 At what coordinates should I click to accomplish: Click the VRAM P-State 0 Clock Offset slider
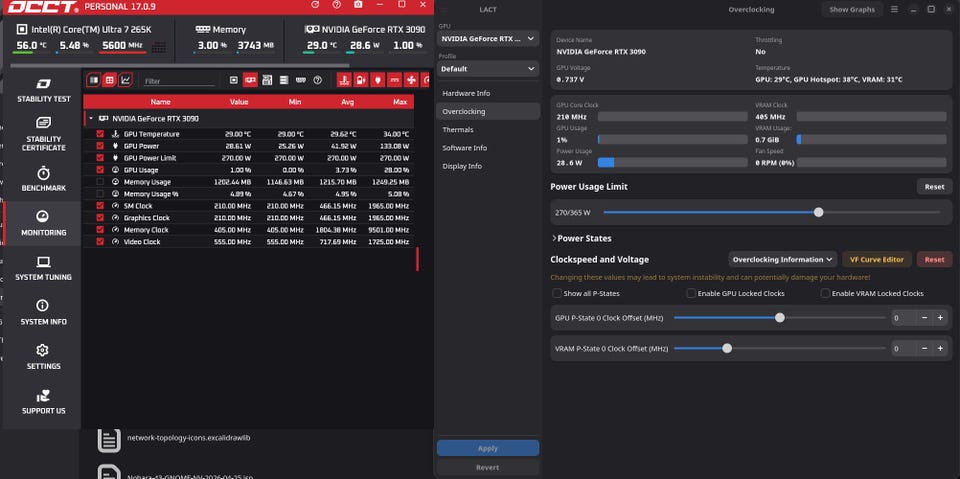click(x=779, y=349)
